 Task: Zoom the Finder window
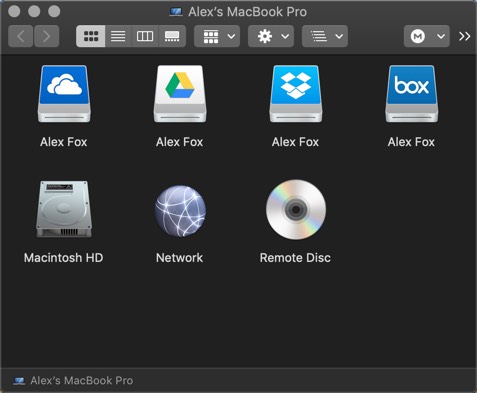click(54, 11)
